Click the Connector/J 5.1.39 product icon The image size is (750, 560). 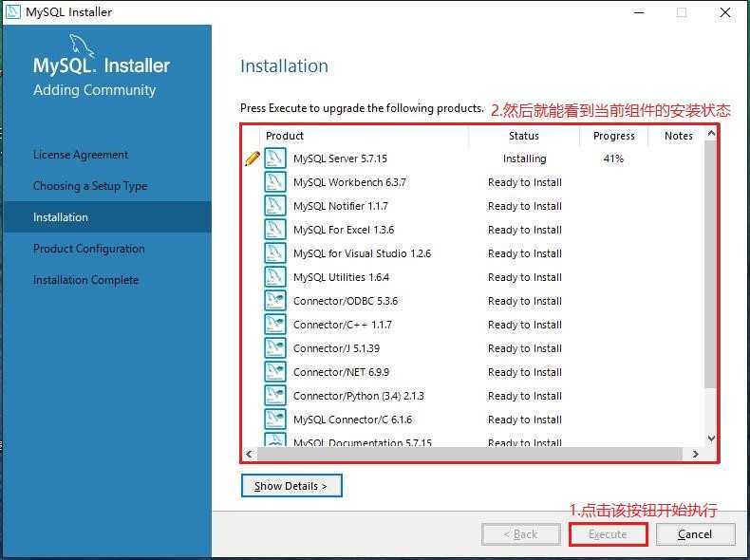(x=275, y=348)
